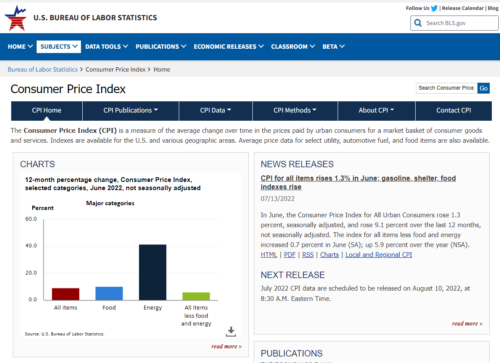Click the U.S. Bureau of Labor Statistics title
The height and width of the screenshot is (363, 500).
click(x=95, y=18)
